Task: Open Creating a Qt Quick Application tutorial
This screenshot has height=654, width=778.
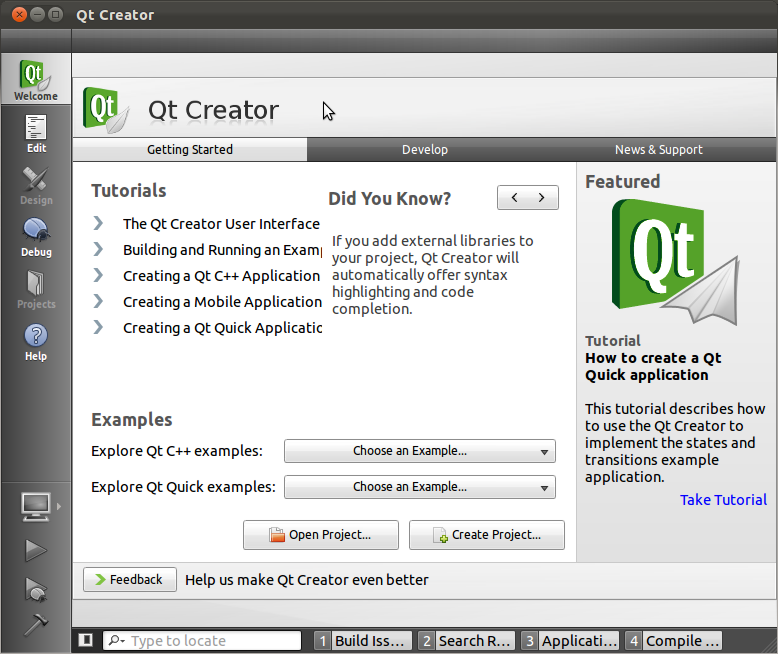Action: (223, 328)
